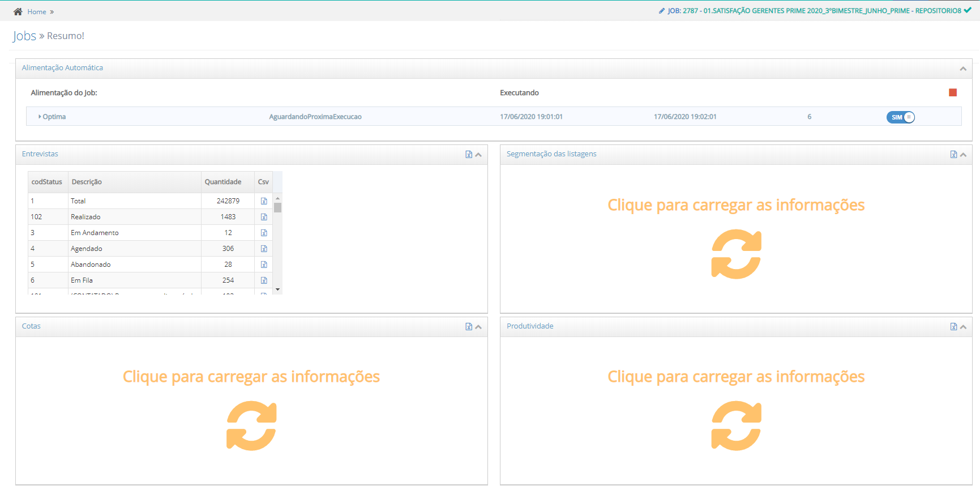Open the Home breadcrumb link
980x490 pixels.
(37, 12)
